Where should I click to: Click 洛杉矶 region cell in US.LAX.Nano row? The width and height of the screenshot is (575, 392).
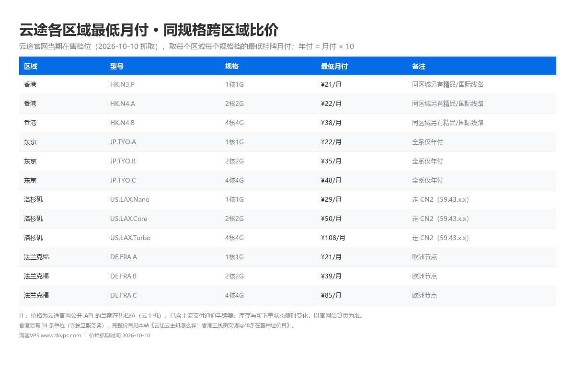point(34,199)
